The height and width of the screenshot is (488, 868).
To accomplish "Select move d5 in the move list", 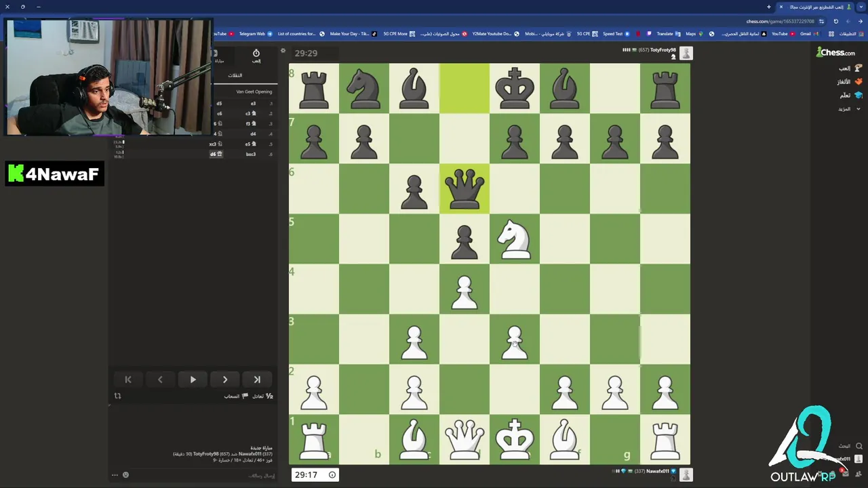I will (x=219, y=104).
